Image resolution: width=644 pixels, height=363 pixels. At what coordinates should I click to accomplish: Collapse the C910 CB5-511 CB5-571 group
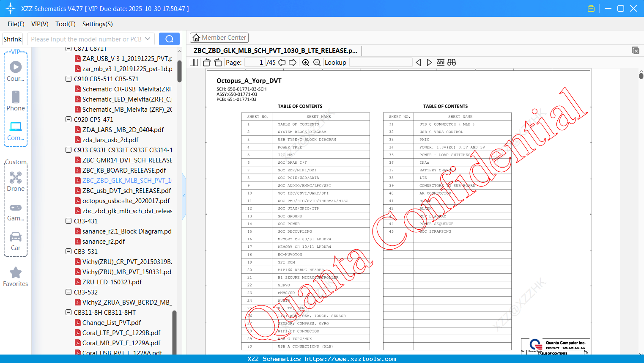click(69, 79)
